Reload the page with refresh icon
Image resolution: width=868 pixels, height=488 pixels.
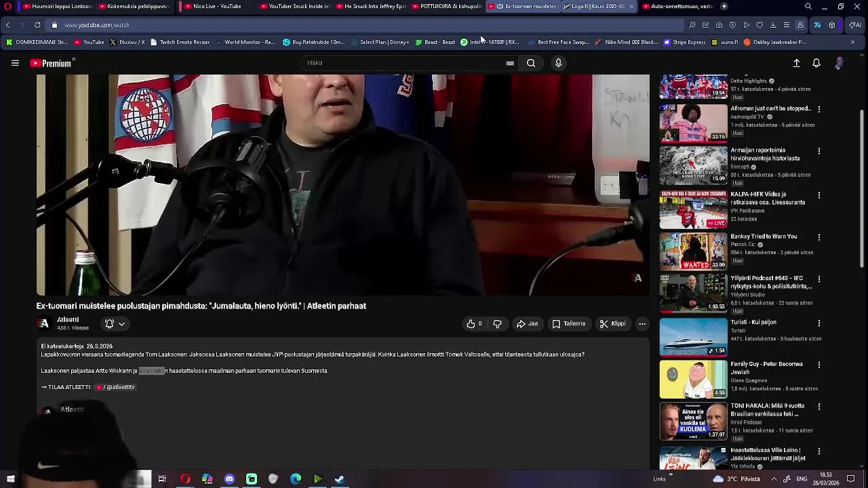point(36,25)
